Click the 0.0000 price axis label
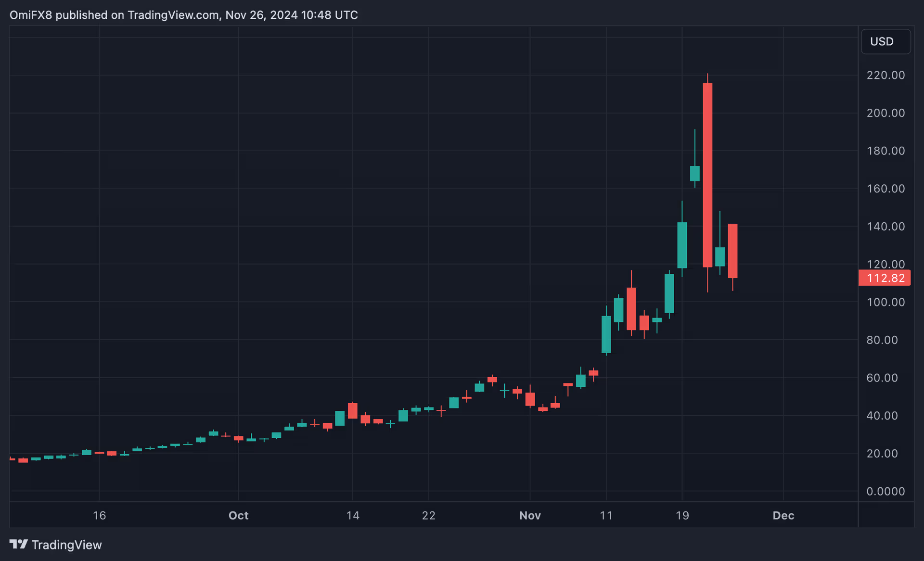This screenshot has width=924, height=561. 885,492
